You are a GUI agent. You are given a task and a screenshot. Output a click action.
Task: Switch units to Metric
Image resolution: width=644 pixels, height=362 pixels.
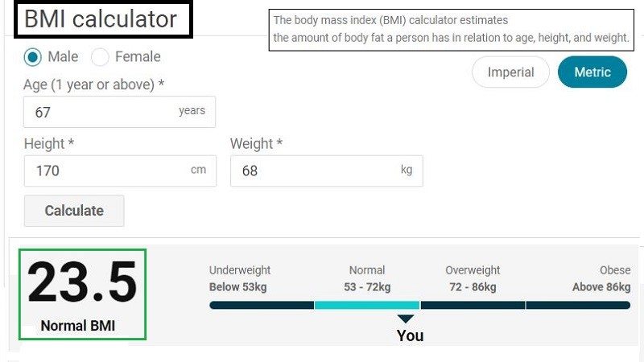coord(592,72)
